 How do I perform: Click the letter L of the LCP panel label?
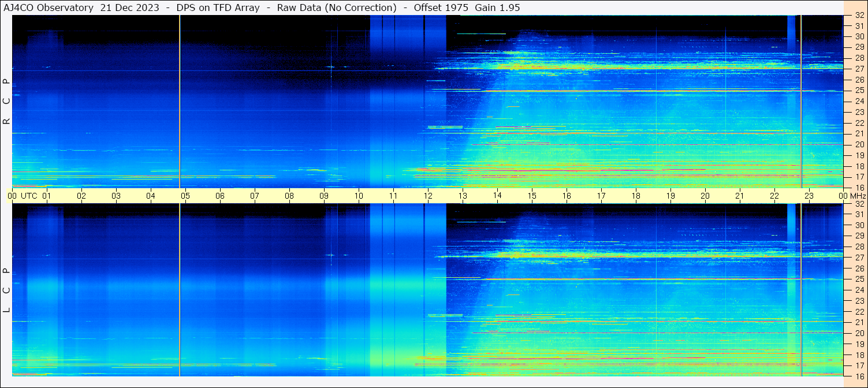[7, 310]
